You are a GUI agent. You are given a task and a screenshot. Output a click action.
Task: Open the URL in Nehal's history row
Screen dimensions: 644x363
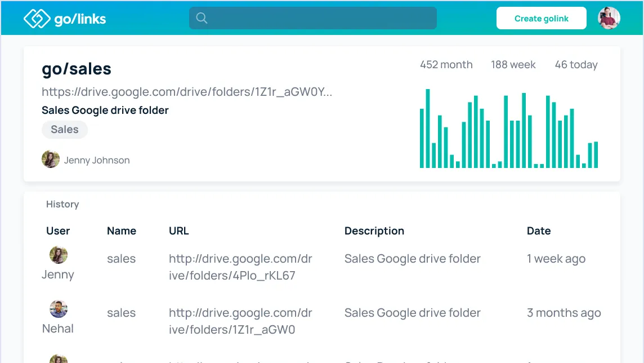[x=240, y=320]
